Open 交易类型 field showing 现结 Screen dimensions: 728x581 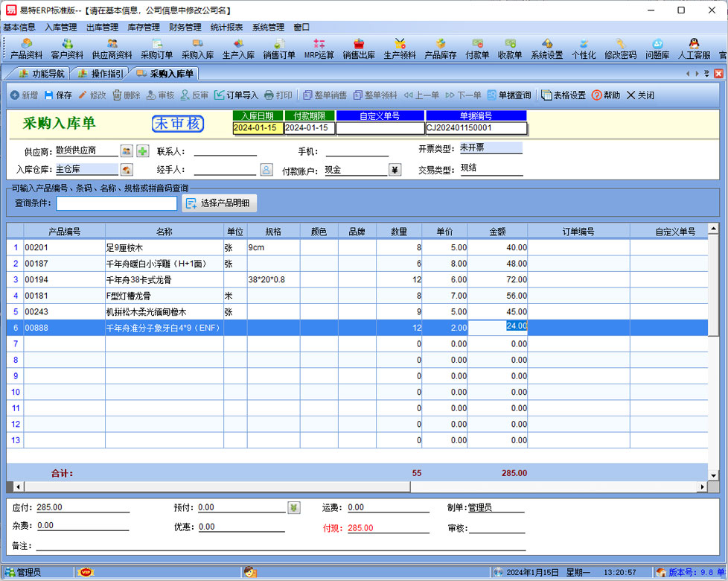(x=490, y=169)
